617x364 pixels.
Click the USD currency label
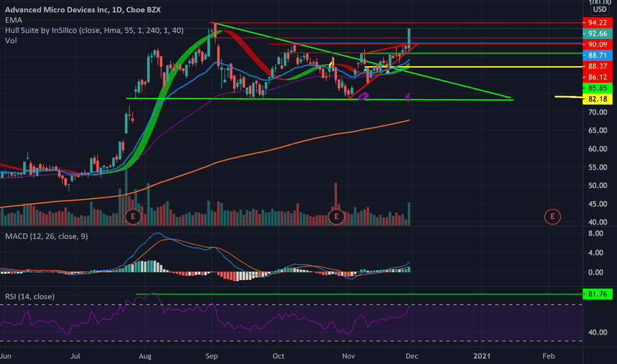pos(600,9)
